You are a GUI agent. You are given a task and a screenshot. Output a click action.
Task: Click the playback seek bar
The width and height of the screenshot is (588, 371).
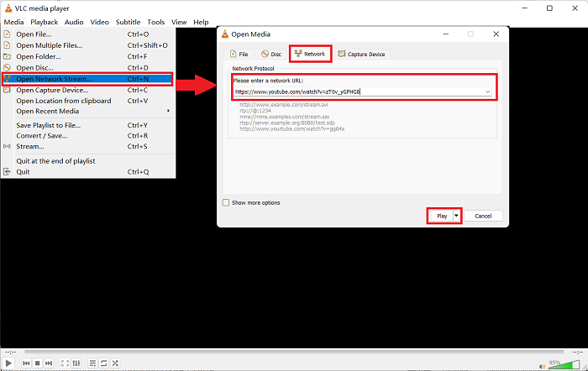tap(294, 352)
